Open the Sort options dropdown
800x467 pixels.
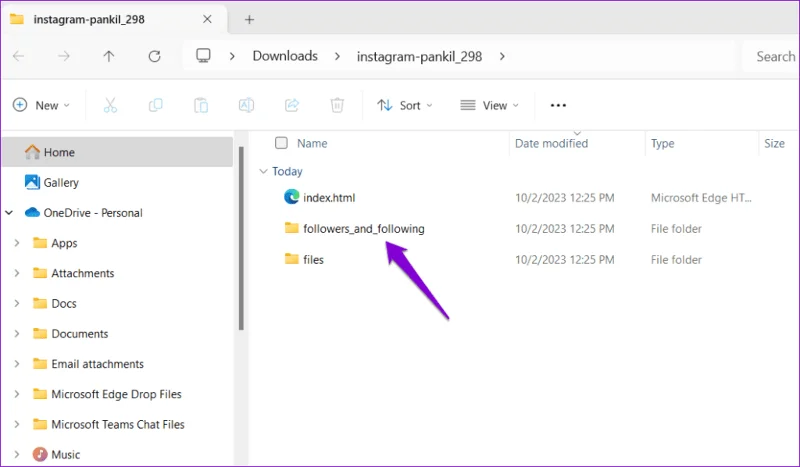405,105
